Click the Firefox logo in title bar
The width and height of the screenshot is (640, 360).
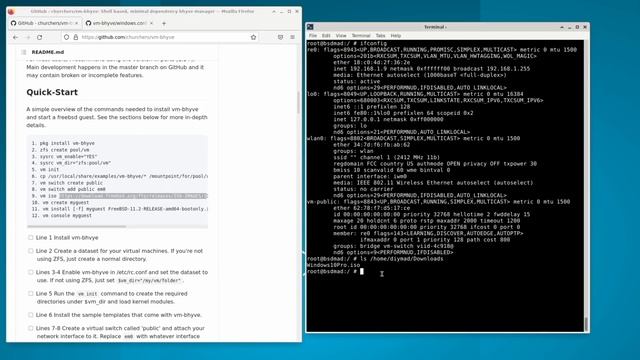click(x=11, y=11)
